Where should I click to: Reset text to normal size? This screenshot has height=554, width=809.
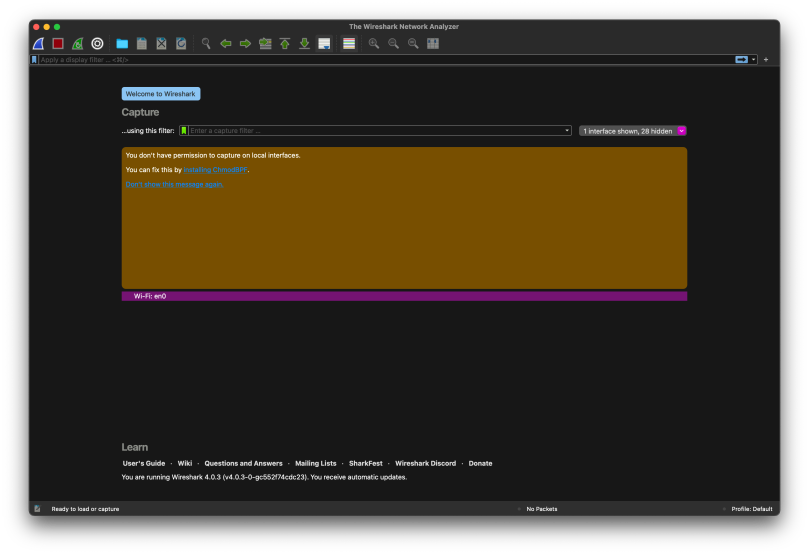[413, 44]
